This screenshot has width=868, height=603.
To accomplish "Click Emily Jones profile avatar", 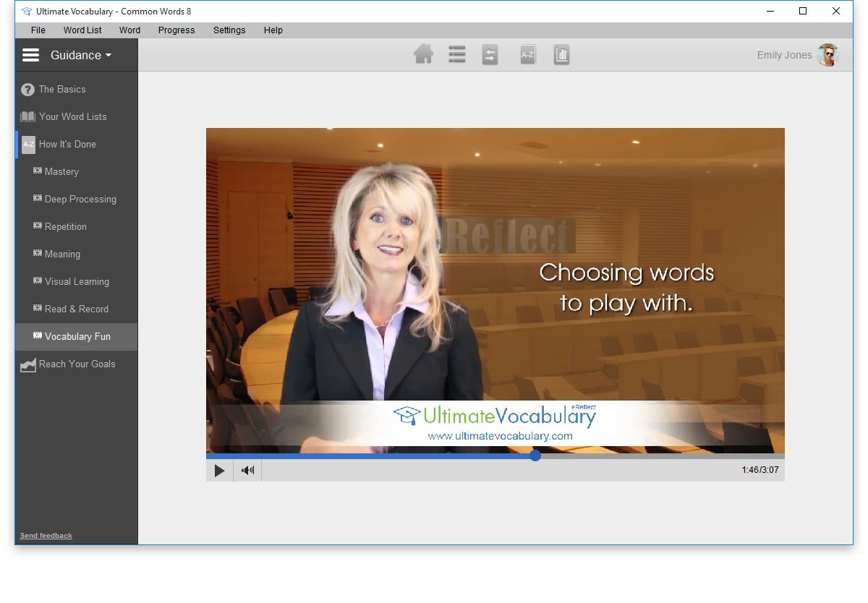I will coord(827,55).
